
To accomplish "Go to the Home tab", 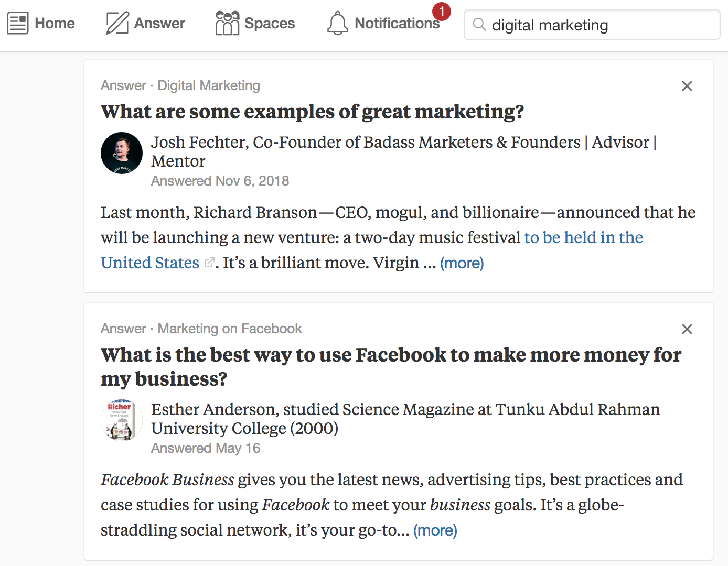I will [x=55, y=24].
